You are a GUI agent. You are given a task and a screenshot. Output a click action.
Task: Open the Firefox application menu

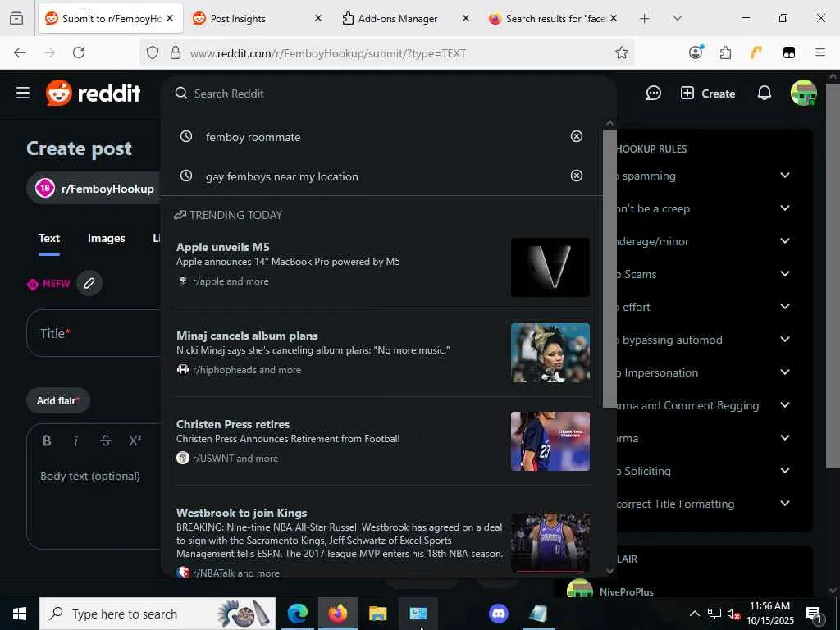[x=819, y=52]
